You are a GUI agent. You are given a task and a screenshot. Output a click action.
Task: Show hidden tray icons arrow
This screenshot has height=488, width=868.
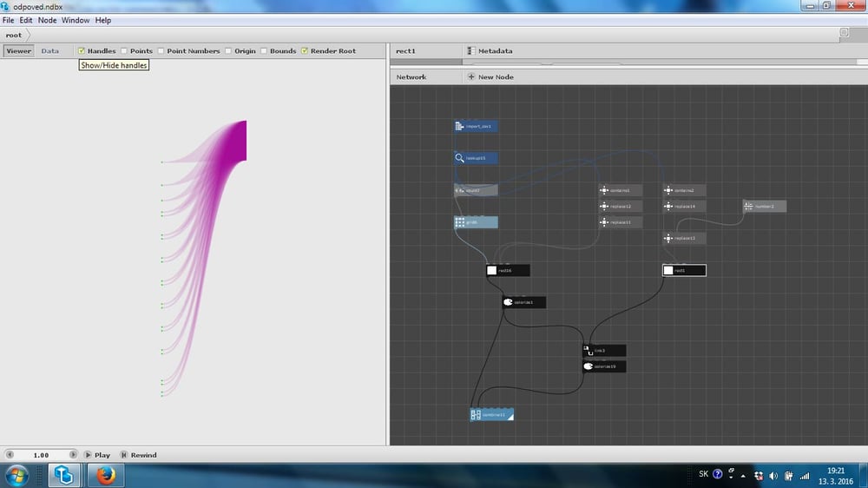743,476
